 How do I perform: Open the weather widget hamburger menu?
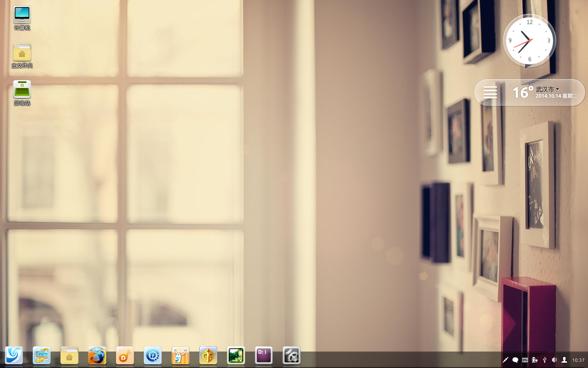click(490, 92)
